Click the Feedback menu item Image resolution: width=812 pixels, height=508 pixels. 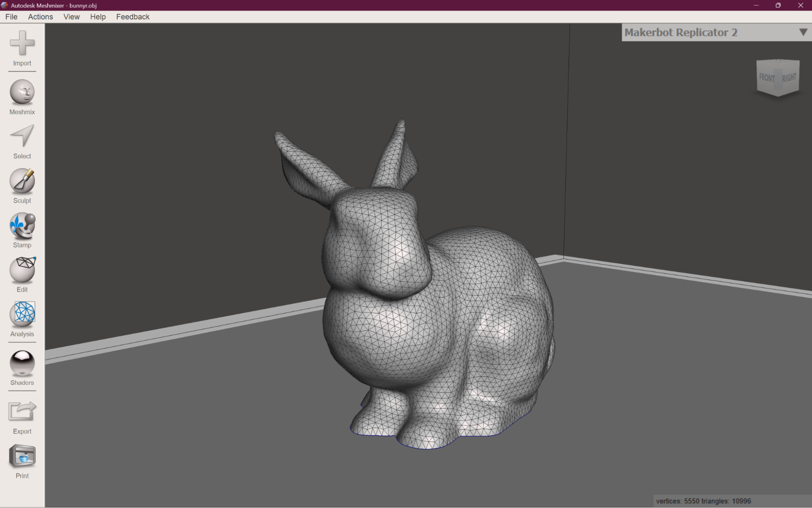pyautogui.click(x=133, y=17)
